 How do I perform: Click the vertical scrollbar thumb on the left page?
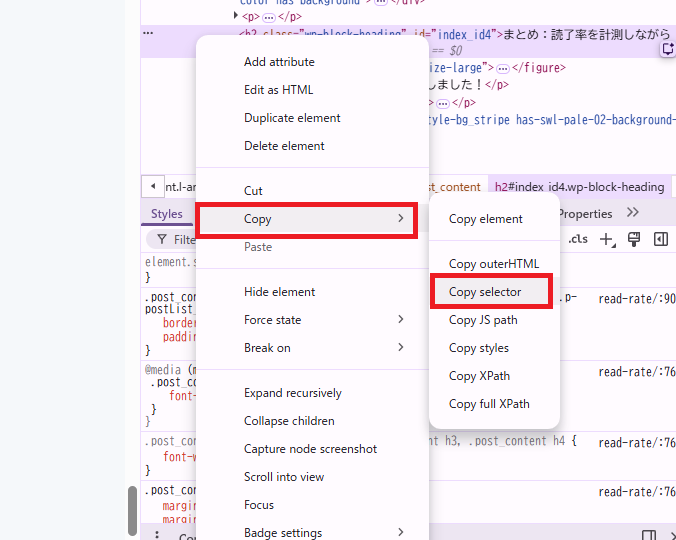(x=131, y=511)
